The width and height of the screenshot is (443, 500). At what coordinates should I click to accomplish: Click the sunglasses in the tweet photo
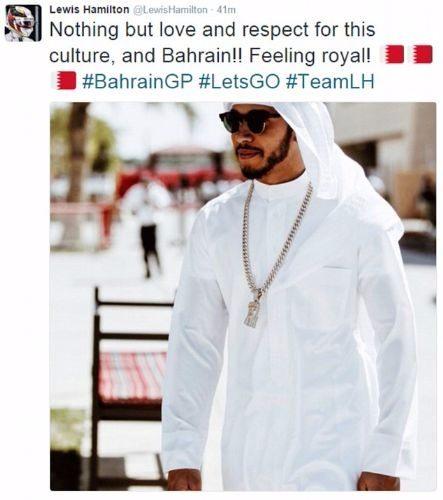coord(249,121)
